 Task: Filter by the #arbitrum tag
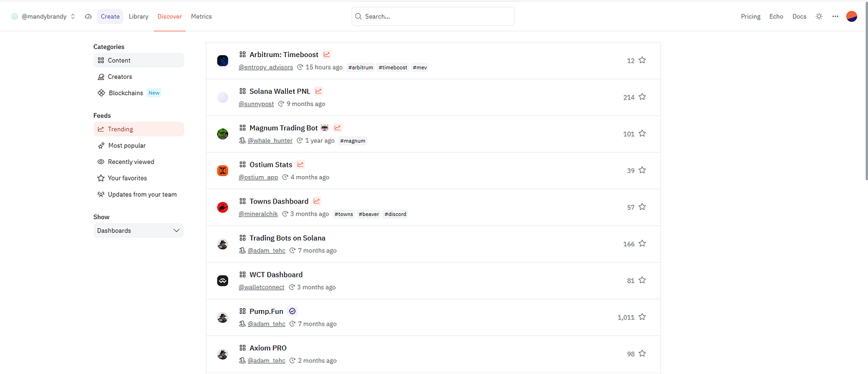pos(361,67)
